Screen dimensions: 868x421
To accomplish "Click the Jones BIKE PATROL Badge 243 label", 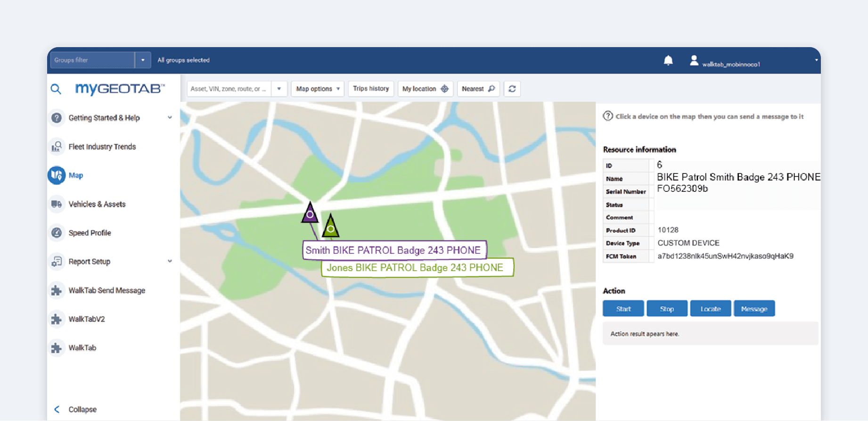I will click(417, 268).
